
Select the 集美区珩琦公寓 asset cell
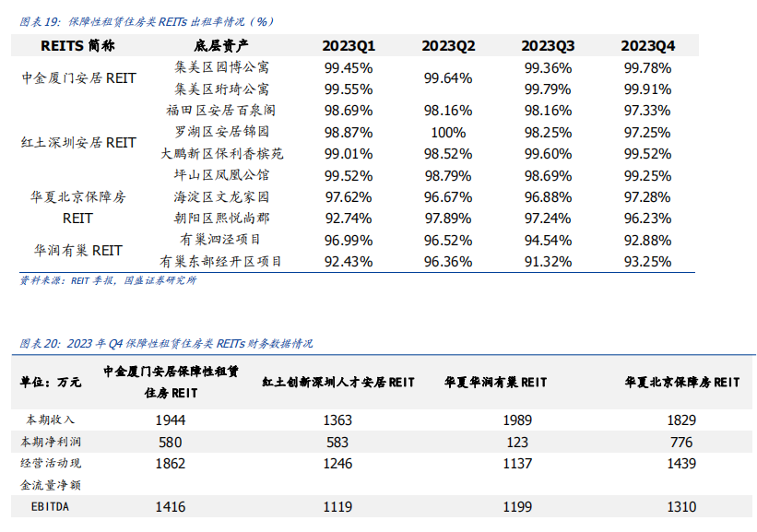(221, 89)
